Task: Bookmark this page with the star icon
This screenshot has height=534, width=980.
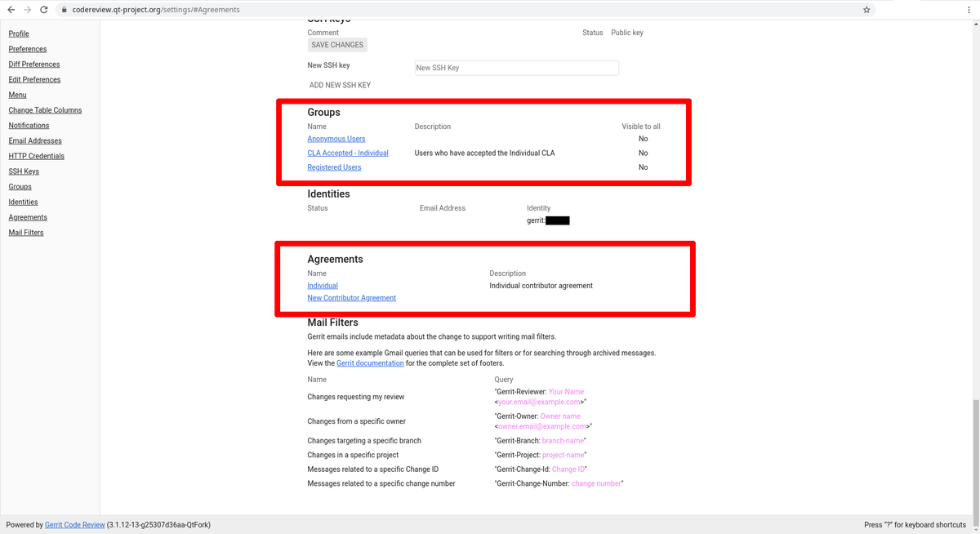Action: pyautogui.click(x=866, y=10)
